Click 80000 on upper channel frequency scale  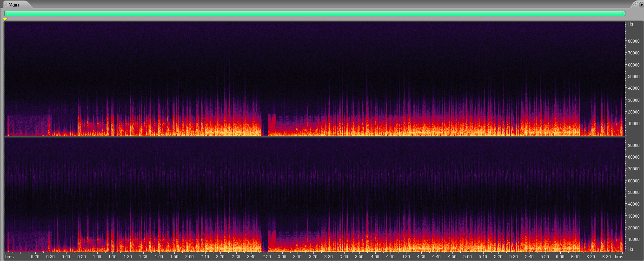[634, 41]
